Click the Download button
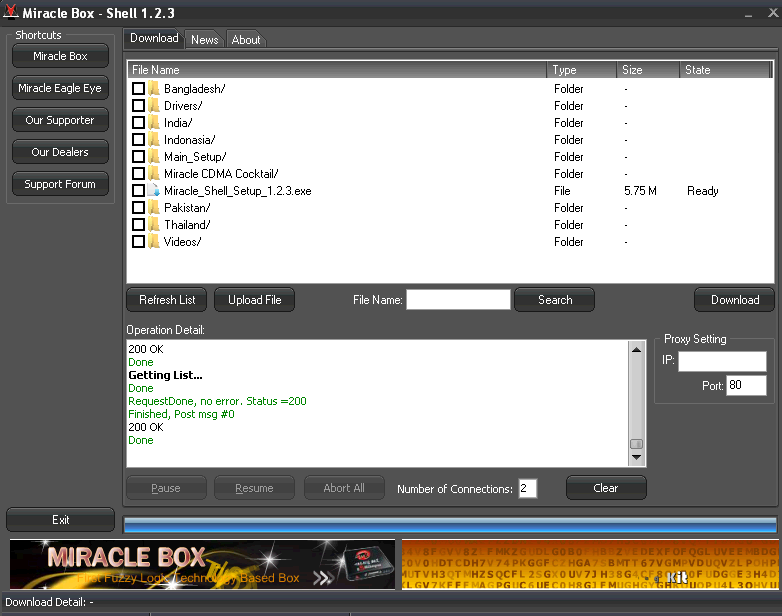This screenshot has width=782, height=616. (x=735, y=299)
